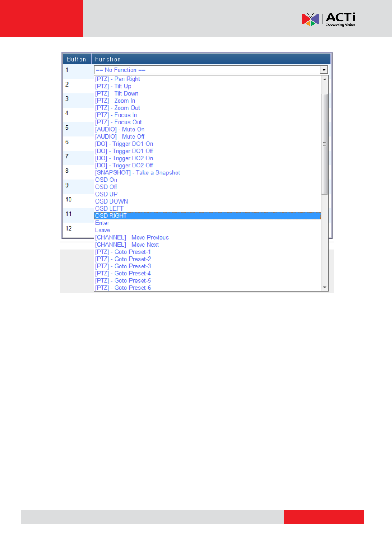Image resolution: width=392 pixels, height=554 pixels.
Task: Select the No Function combo box field
Action: (x=207, y=70)
